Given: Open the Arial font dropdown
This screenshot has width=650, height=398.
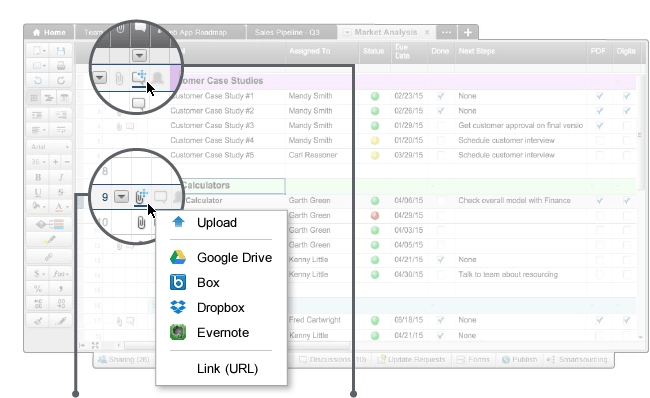Looking at the screenshot, I should tap(49, 147).
